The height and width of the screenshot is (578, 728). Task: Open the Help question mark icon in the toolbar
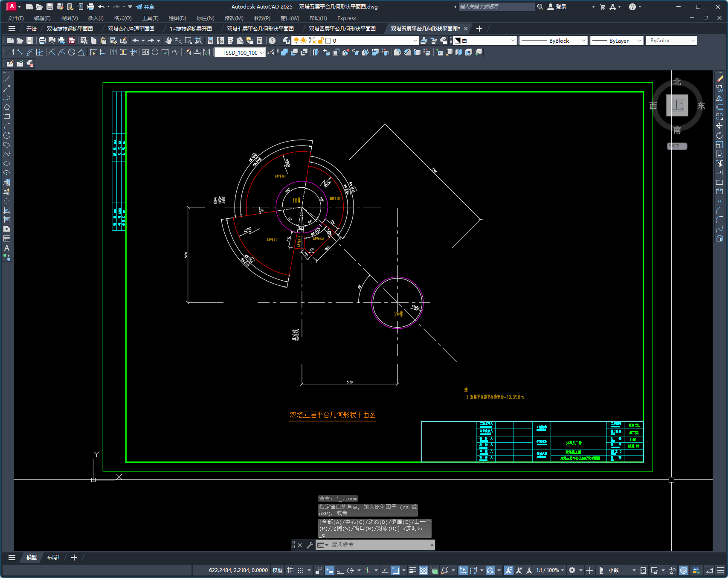(272, 41)
